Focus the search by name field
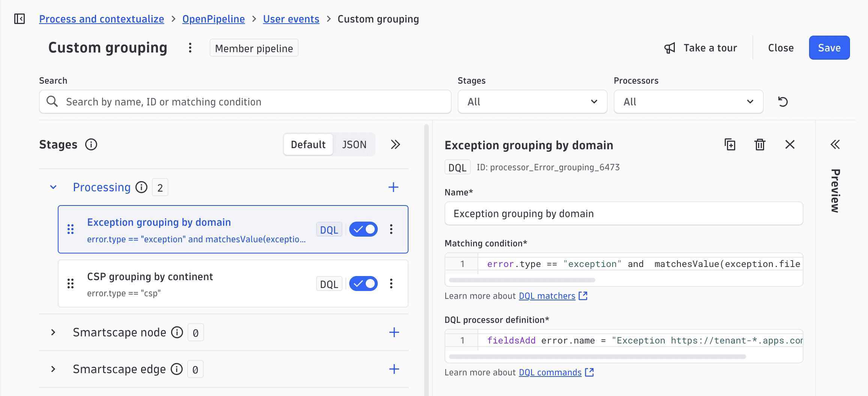Image resolution: width=868 pixels, height=396 pixels. point(245,102)
